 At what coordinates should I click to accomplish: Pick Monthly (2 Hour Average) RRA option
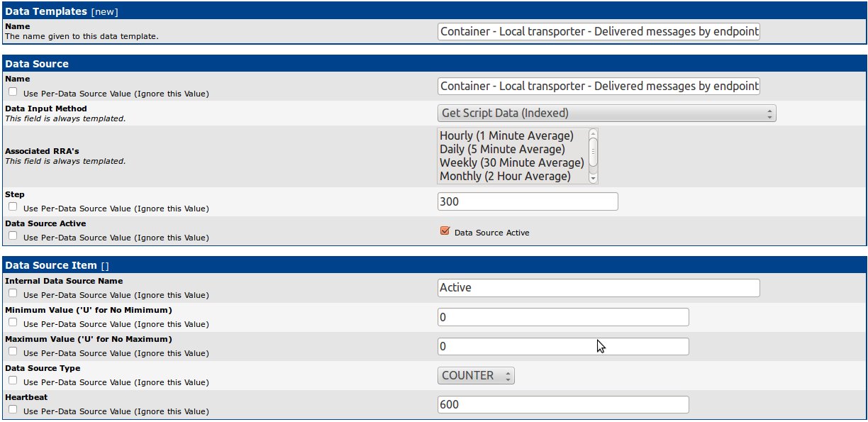pos(505,176)
